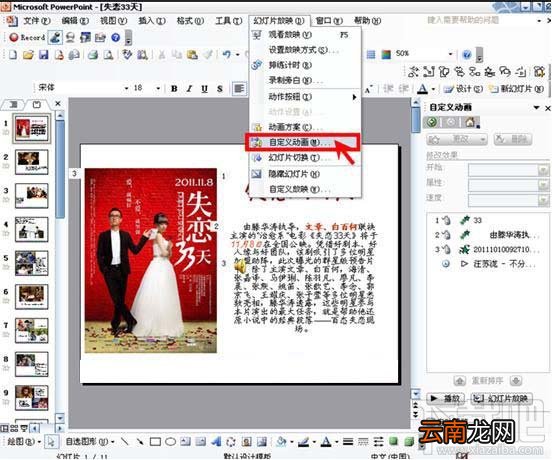Select the Arrow tool in the drawing toolbar
The image size is (552, 460).
click(x=140, y=441)
